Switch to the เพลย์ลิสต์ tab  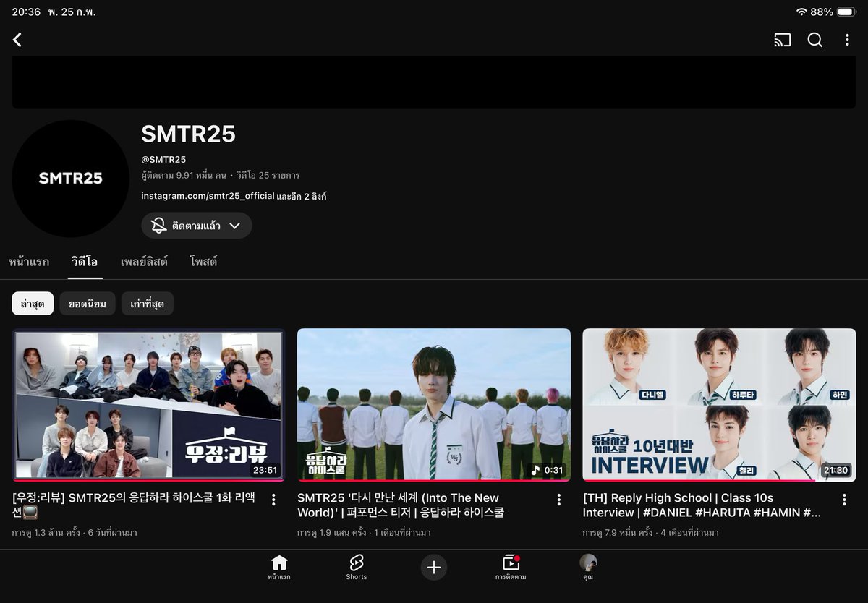[x=145, y=262]
